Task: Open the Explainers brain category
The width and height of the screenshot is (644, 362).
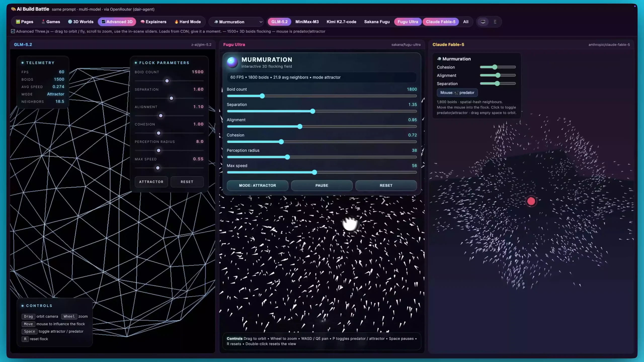Action: (153, 22)
